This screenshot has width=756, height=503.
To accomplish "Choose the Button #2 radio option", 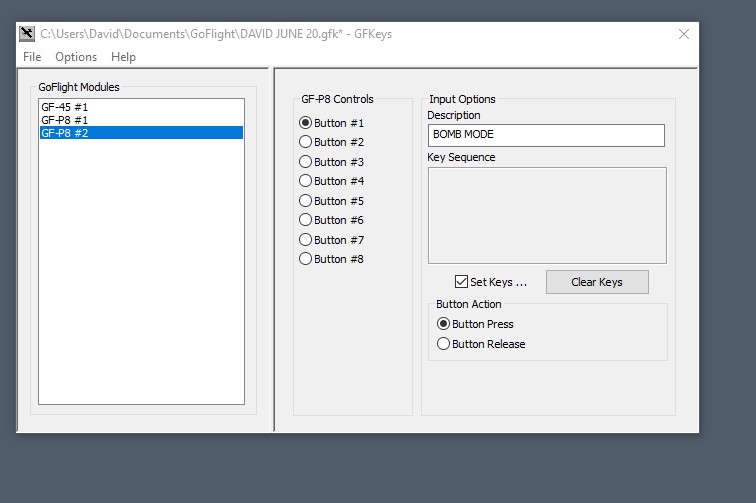I will tap(306, 142).
